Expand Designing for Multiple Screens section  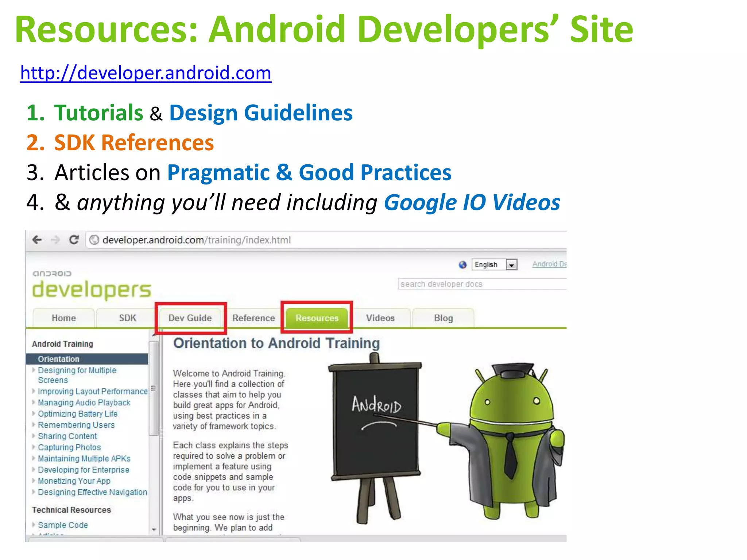point(34,370)
